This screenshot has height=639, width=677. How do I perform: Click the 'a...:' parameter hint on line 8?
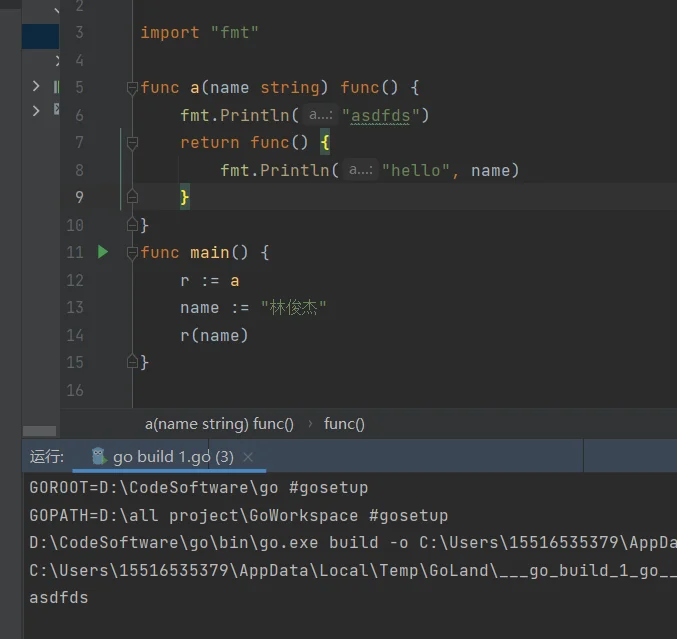361,170
